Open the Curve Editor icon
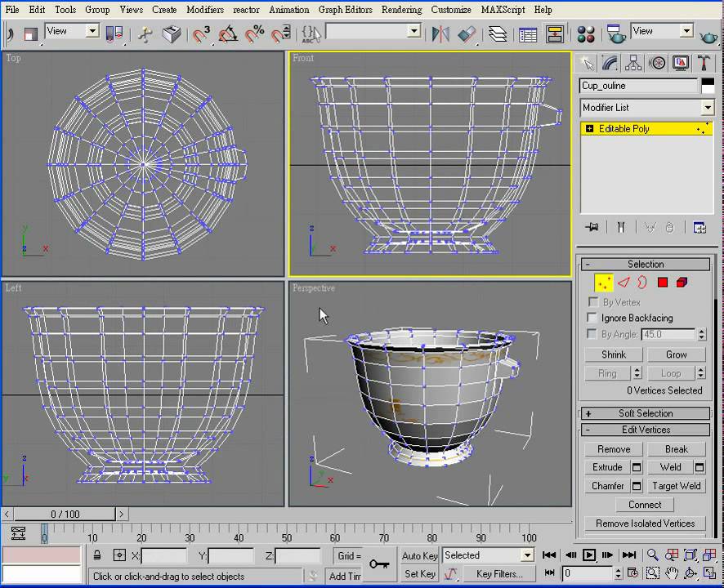This screenshot has height=588, width=724. tap(528, 33)
